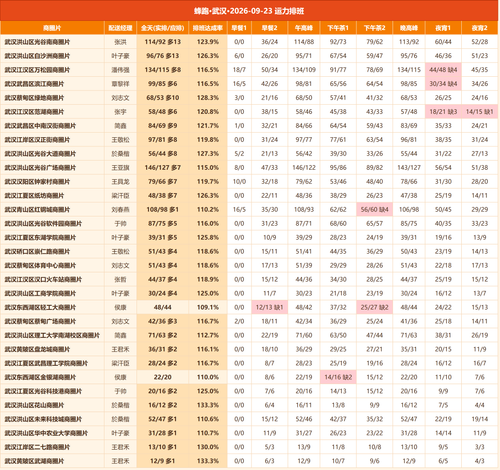Click the cell 146/122 in 午高峰 column

(304, 168)
